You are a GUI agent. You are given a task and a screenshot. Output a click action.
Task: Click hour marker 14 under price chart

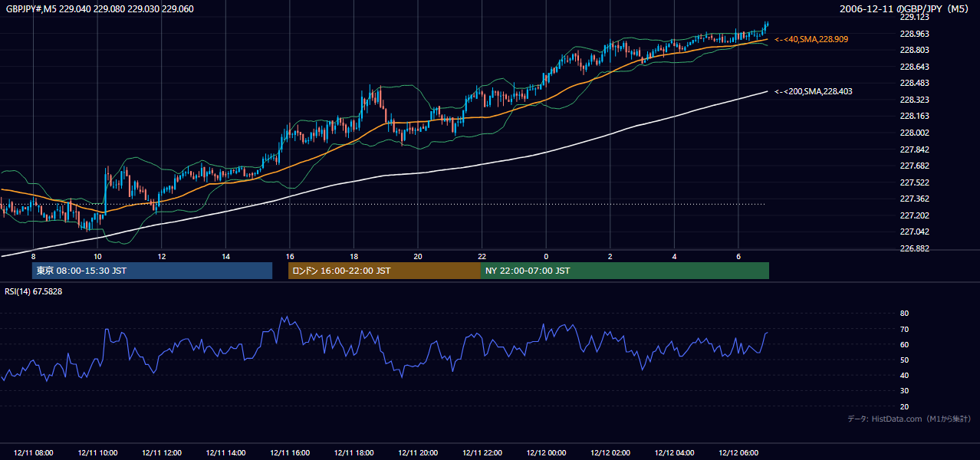[x=225, y=255]
